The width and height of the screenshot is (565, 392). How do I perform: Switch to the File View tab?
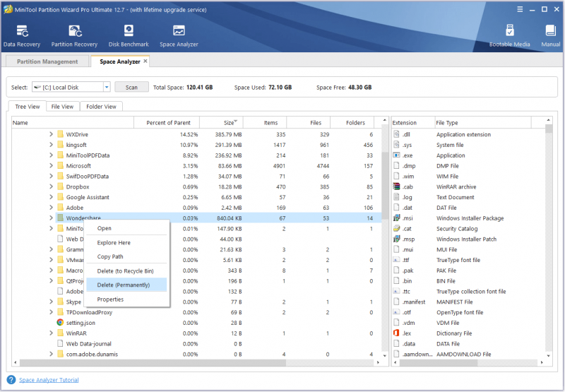62,107
